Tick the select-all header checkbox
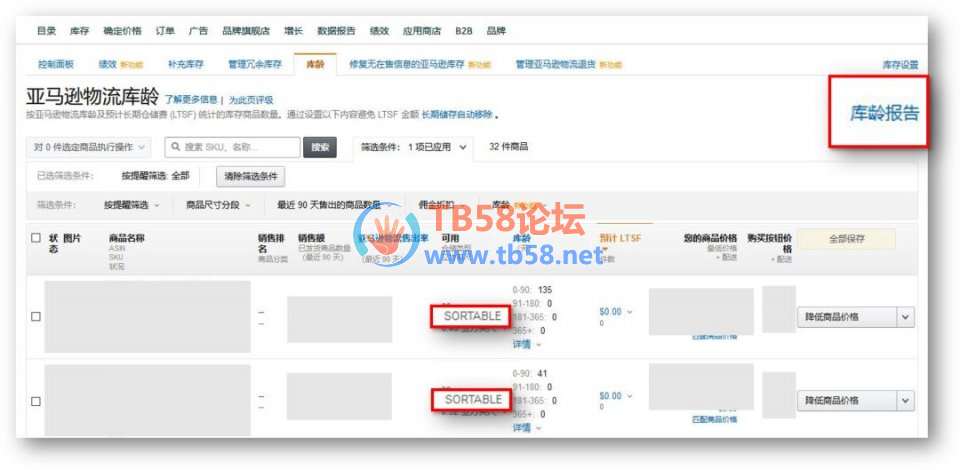 [36, 238]
